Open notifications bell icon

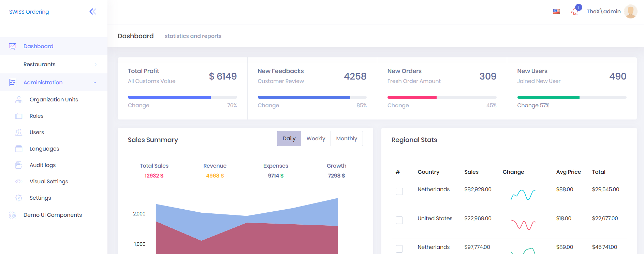575,12
